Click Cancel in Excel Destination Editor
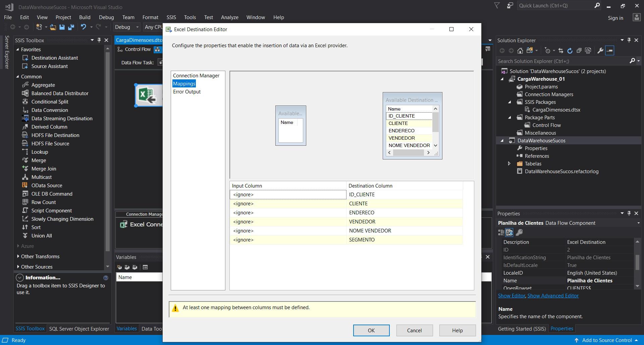Screen dimensions: 644x345 click(x=415, y=331)
